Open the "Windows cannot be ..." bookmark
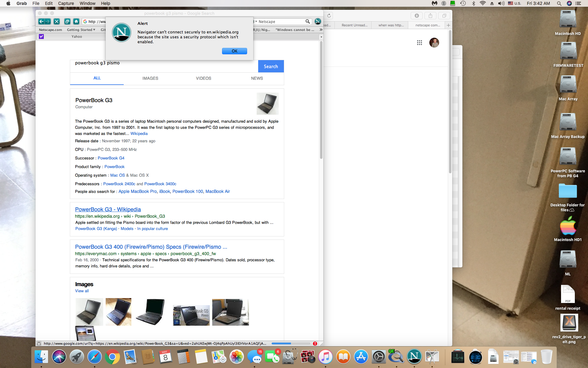This screenshot has height=368, width=588. (x=295, y=30)
